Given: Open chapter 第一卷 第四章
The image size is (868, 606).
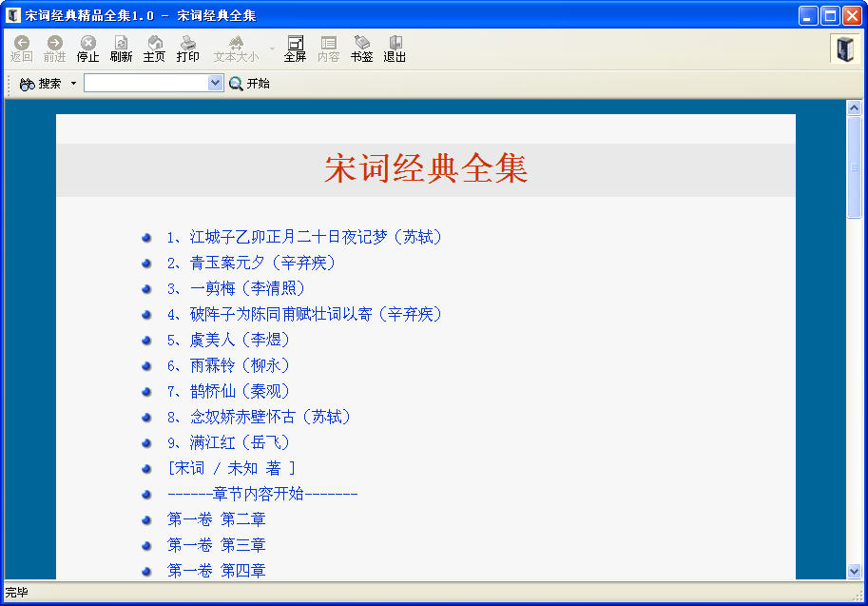Looking at the screenshot, I should pyautogui.click(x=217, y=571).
